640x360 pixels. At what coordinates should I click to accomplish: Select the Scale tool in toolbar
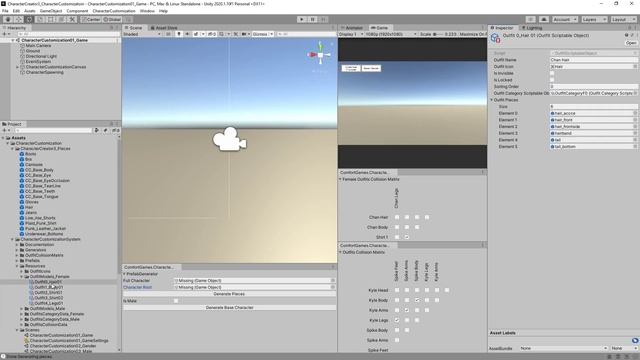pos(40,19)
